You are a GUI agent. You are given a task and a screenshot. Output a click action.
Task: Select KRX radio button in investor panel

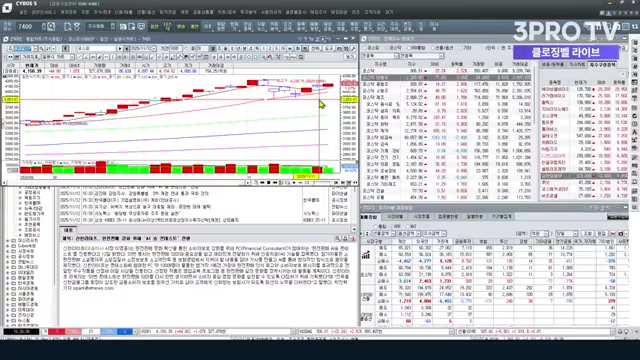coord(393,226)
